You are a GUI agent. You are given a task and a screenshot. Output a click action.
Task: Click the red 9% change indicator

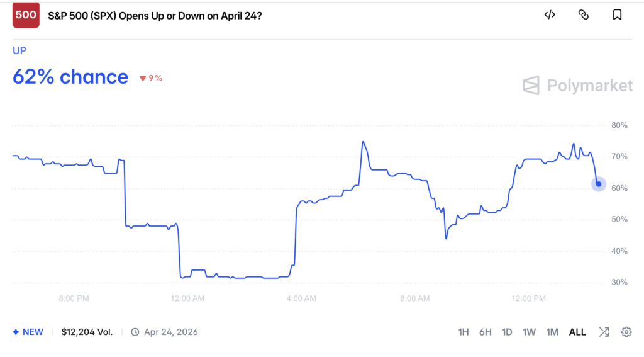(151, 78)
